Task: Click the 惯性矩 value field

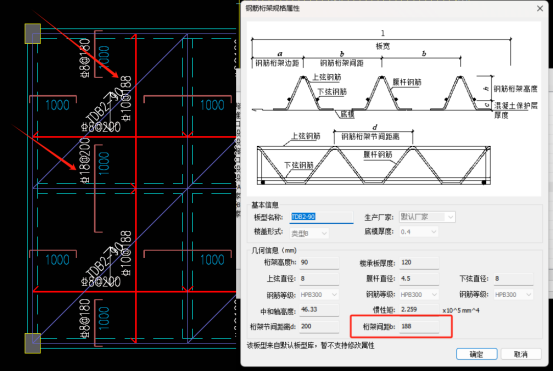Action: point(419,310)
